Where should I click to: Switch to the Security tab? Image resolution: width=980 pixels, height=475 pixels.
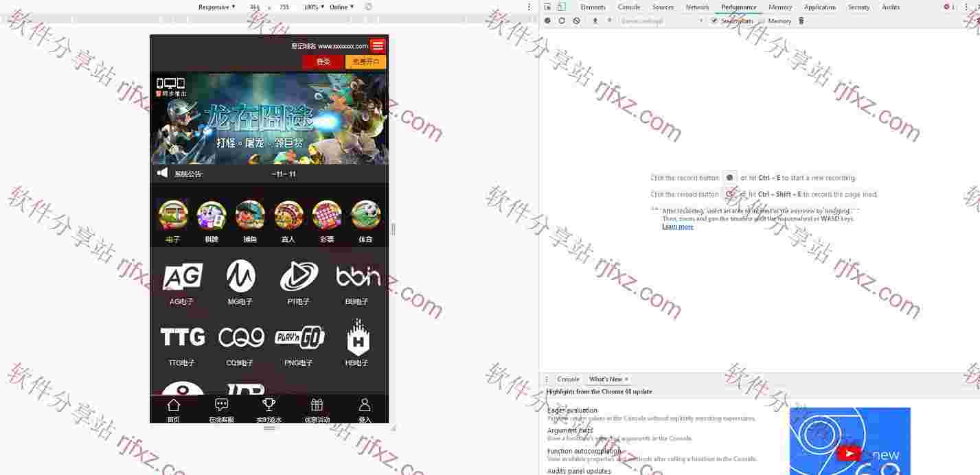[858, 7]
